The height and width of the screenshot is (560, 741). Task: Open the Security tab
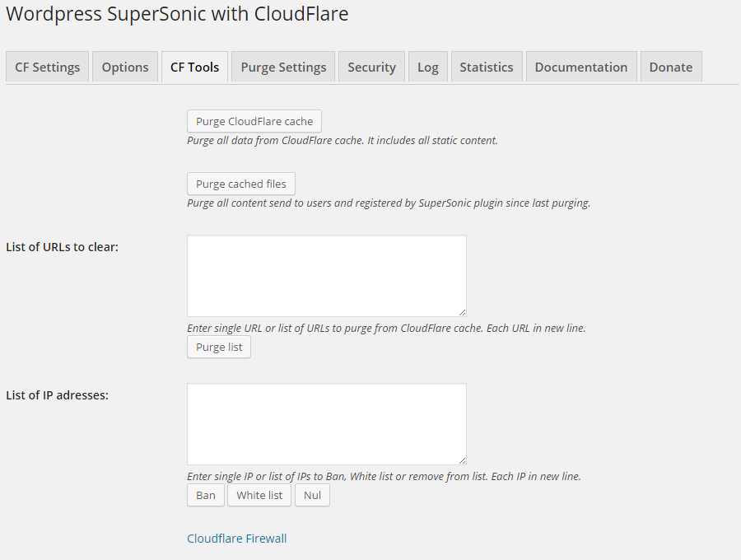pos(371,68)
